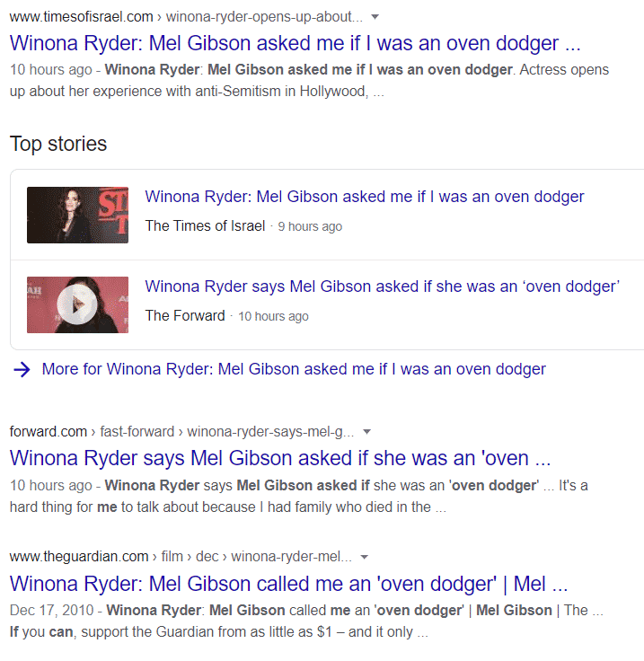The width and height of the screenshot is (644, 661).
Task: Open Guardian result 'Mel Gibson called me an oven dodger'
Action: tap(288, 584)
